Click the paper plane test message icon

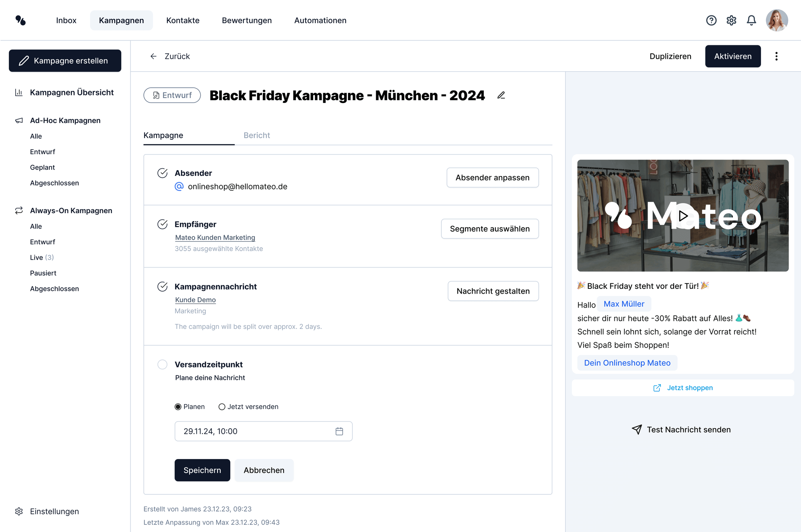[x=637, y=429]
